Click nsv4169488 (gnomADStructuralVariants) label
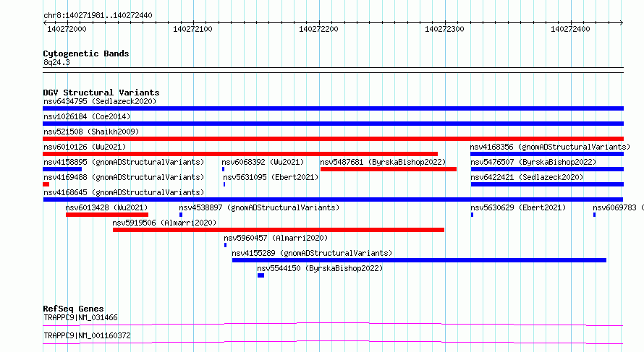This screenshot has height=352, width=644. (x=124, y=177)
